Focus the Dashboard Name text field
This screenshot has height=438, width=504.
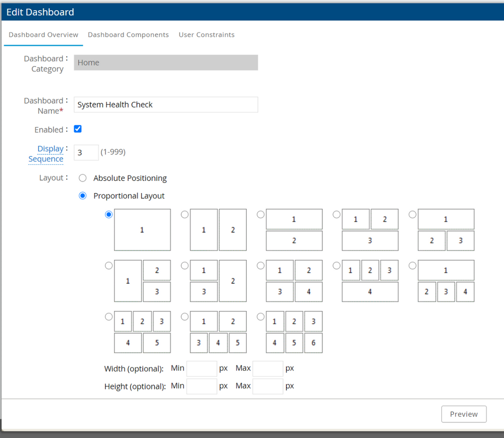click(x=165, y=105)
